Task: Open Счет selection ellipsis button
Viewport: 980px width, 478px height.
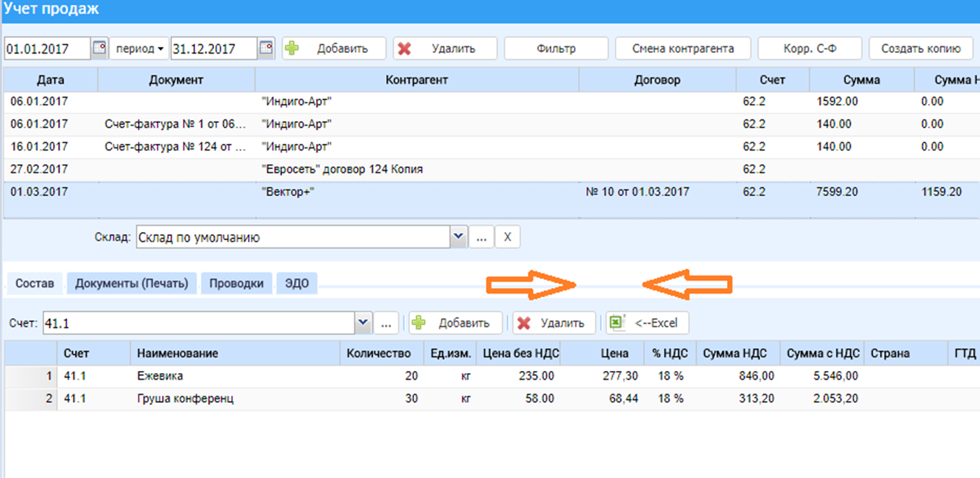Action: [x=386, y=323]
